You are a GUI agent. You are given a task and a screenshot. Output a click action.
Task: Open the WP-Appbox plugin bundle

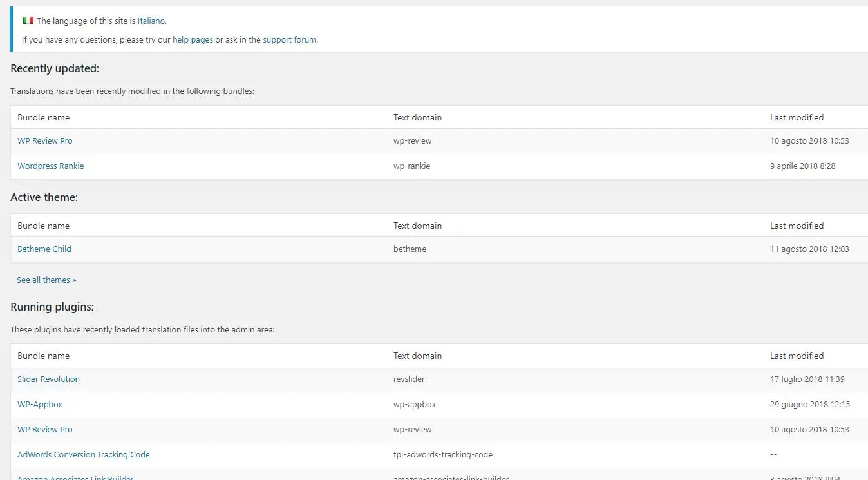pyautogui.click(x=40, y=405)
